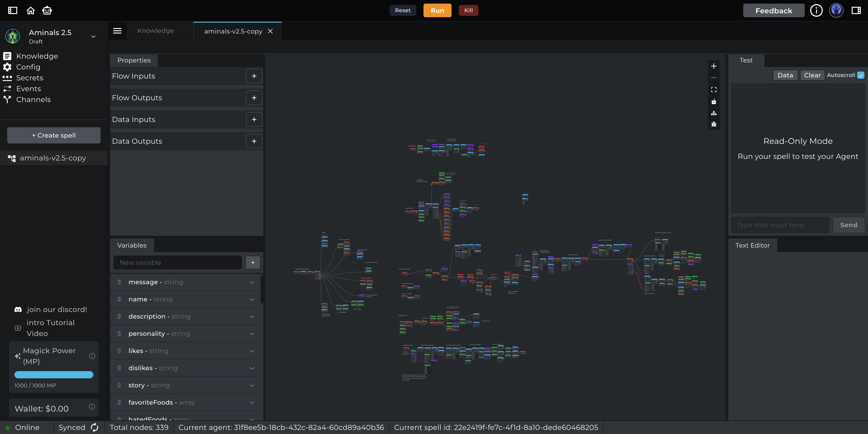This screenshot has width=868, height=434.
Task: Click the New variable input field
Action: pos(178,262)
